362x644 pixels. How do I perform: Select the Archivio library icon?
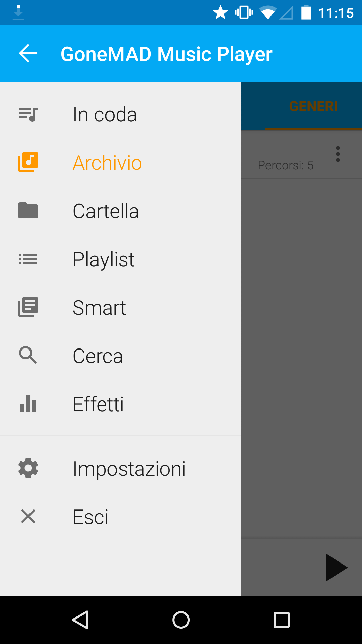click(x=28, y=162)
